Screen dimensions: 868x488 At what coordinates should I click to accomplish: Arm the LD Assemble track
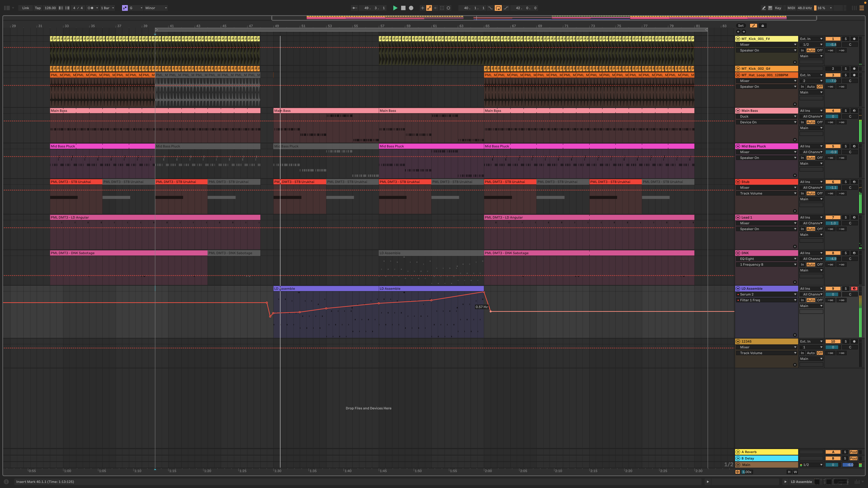coord(854,289)
